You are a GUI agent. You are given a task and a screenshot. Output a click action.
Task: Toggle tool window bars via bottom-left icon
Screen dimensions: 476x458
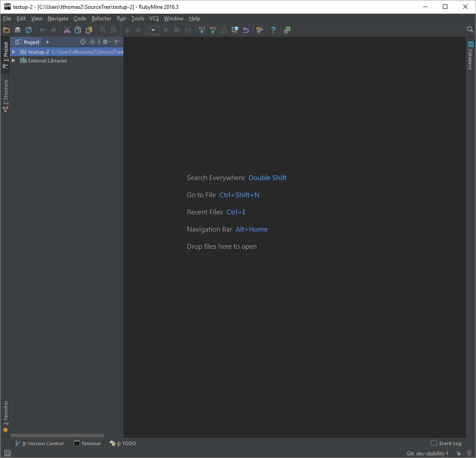[x=7, y=453]
